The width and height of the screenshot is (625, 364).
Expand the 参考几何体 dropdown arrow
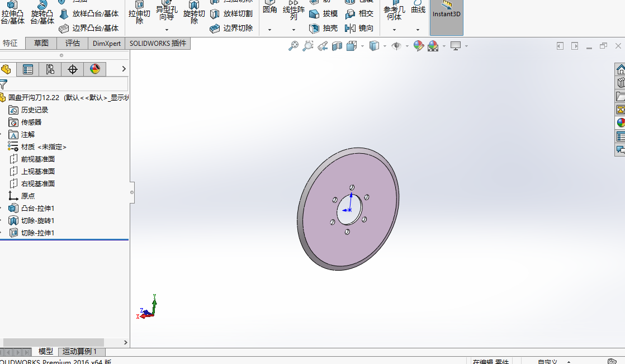click(394, 30)
